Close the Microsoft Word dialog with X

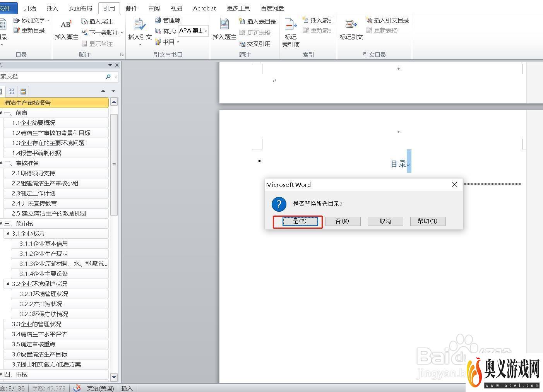tap(454, 185)
